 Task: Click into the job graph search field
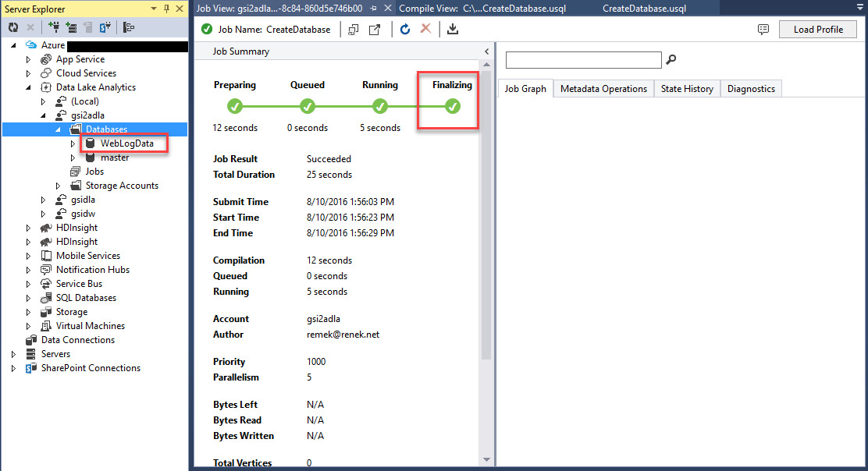pyautogui.click(x=583, y=60)
